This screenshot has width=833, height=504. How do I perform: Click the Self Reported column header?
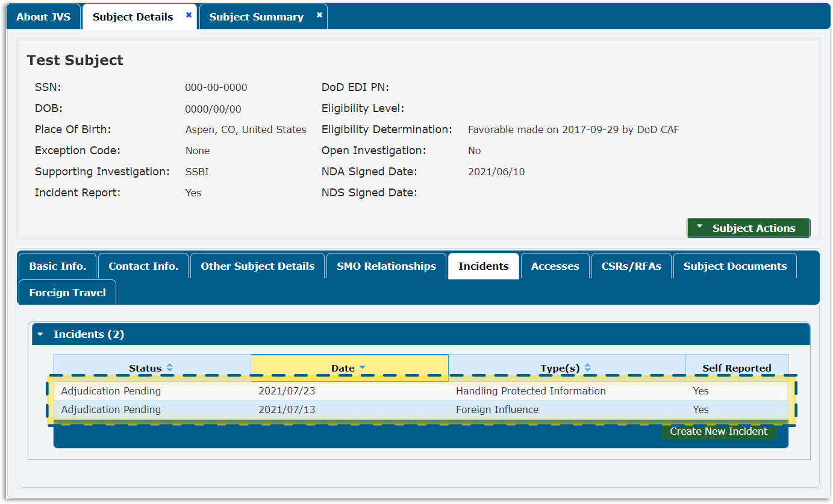click(737, 368)
